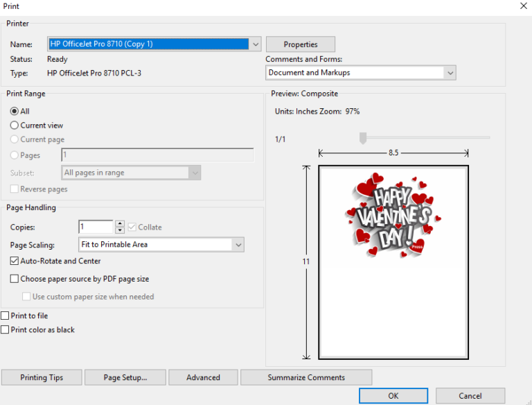Open the Page Scaling dropdown
The height and width of the screenshot is (405, 532).
(x=238, y=245)
